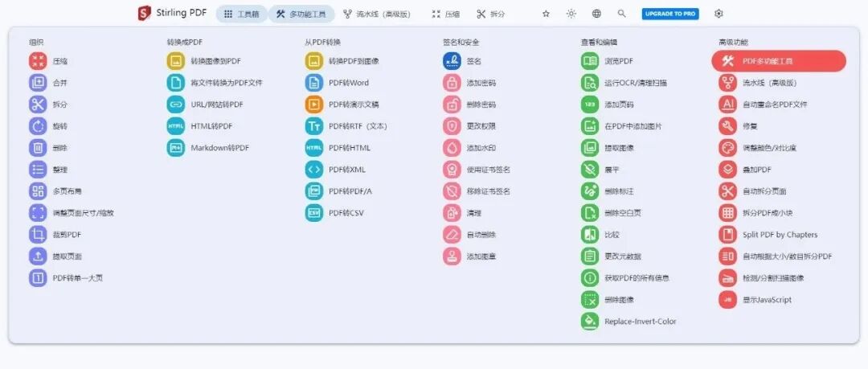Open the 拆分 scissors tool in 组织 column
The width and height of the screenshot is (868, 369).
(49, 105)
